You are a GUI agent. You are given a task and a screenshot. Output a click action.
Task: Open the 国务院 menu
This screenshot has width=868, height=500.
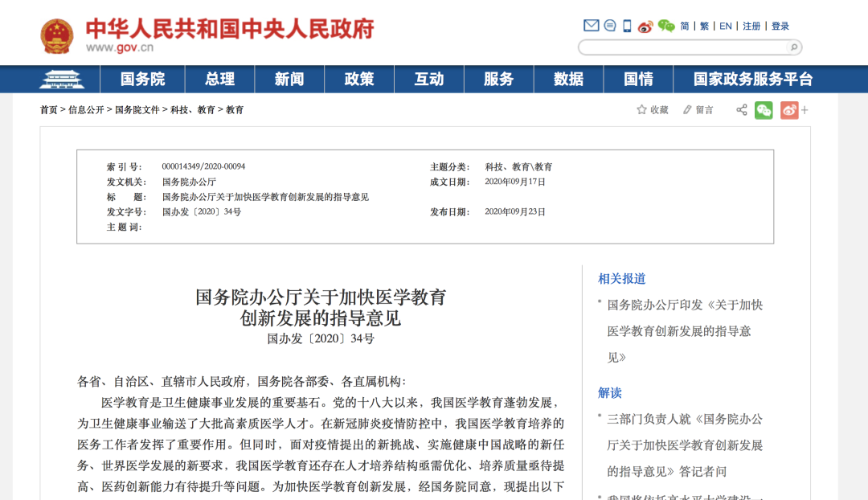142,80
